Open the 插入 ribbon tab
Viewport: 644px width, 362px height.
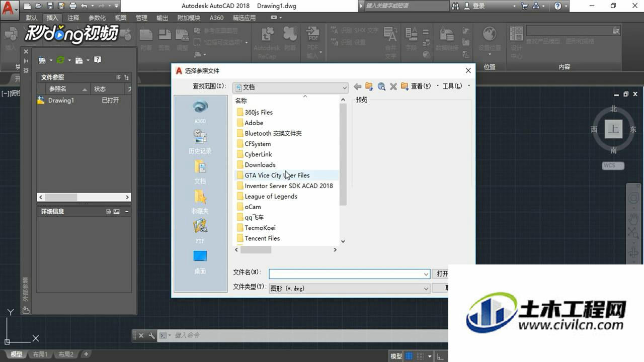coord(52,18)
